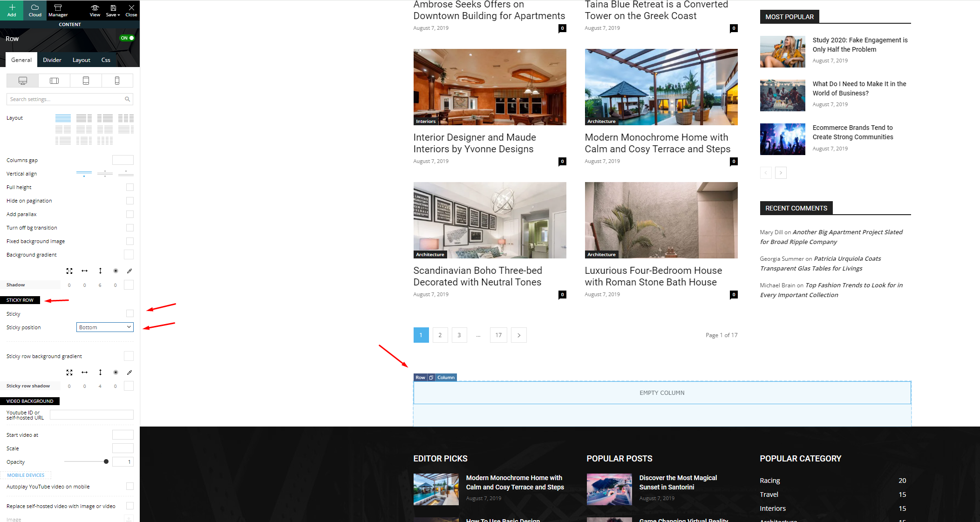Switch to the General tab

click(x=21, y=60)
